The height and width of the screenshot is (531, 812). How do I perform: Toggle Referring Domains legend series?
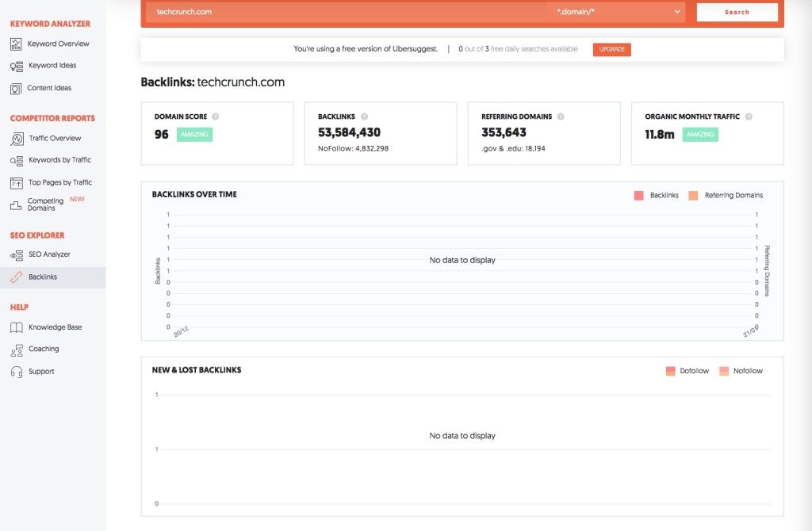pos(726,195)
